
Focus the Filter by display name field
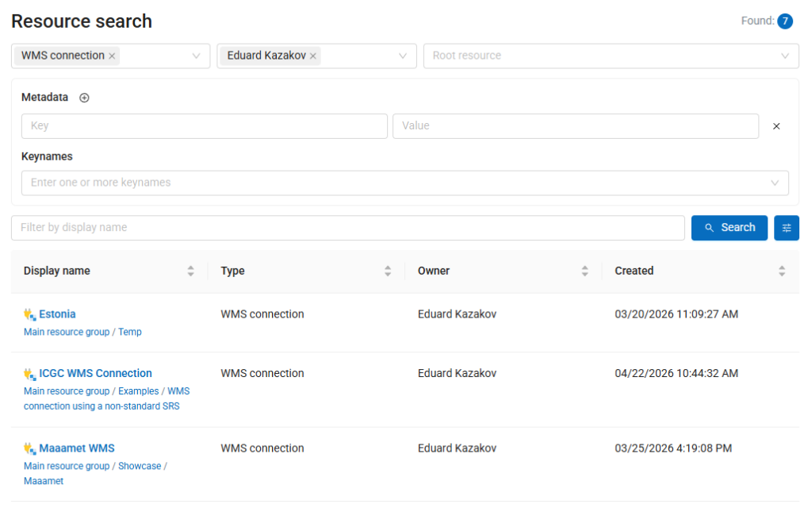[347, 228]
